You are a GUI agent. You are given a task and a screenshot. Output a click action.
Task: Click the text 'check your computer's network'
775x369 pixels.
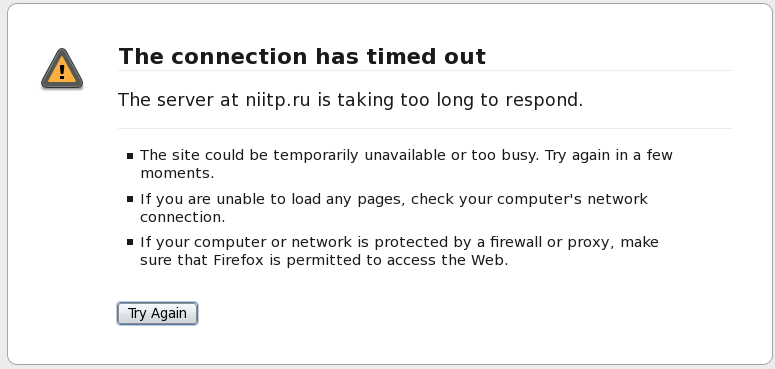[529, 199]
